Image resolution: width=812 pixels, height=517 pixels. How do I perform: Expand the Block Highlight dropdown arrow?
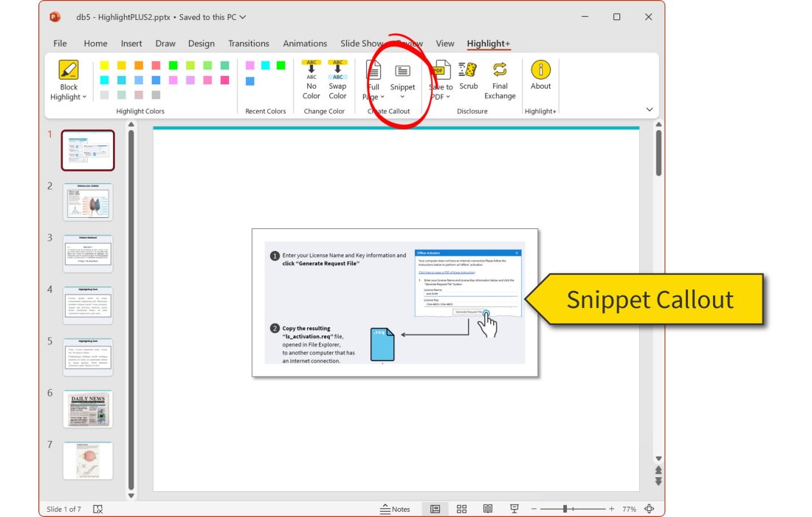pyautogui.click(x=84, y=97)
